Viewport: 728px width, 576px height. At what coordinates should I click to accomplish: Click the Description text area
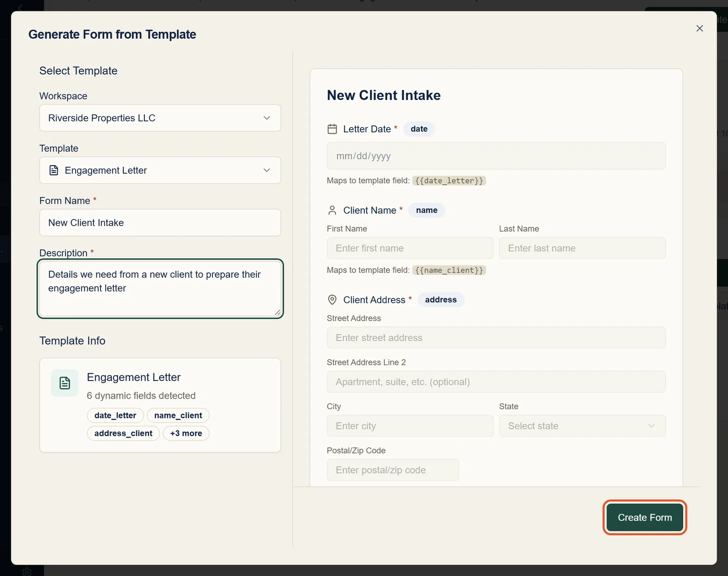(x=160, y=289)
